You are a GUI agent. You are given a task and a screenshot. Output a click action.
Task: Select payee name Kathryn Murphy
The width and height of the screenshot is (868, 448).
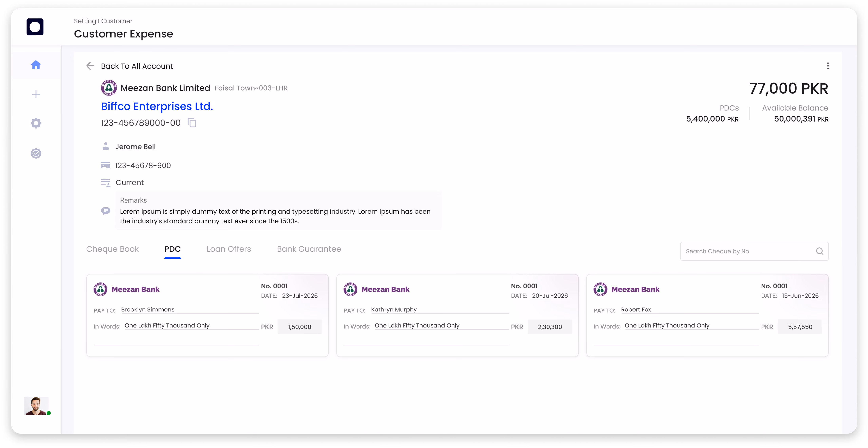coord(394,309)
